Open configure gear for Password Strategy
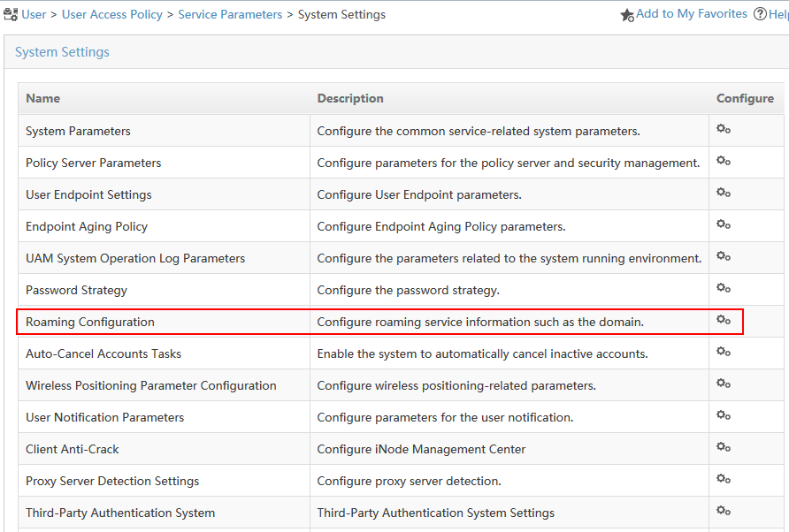Screen dimensions: 789x532 coord(723,287)
